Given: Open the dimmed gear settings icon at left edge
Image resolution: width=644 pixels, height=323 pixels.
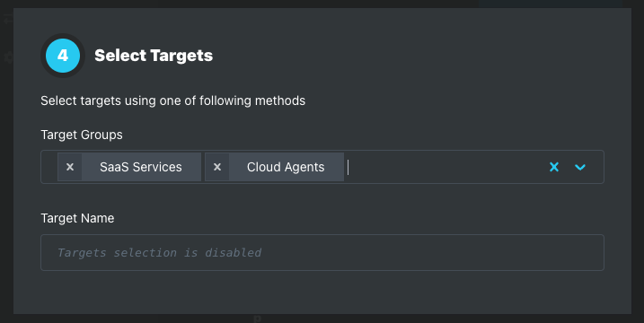Looking at the screenshot, I should [x=8, y=57].
